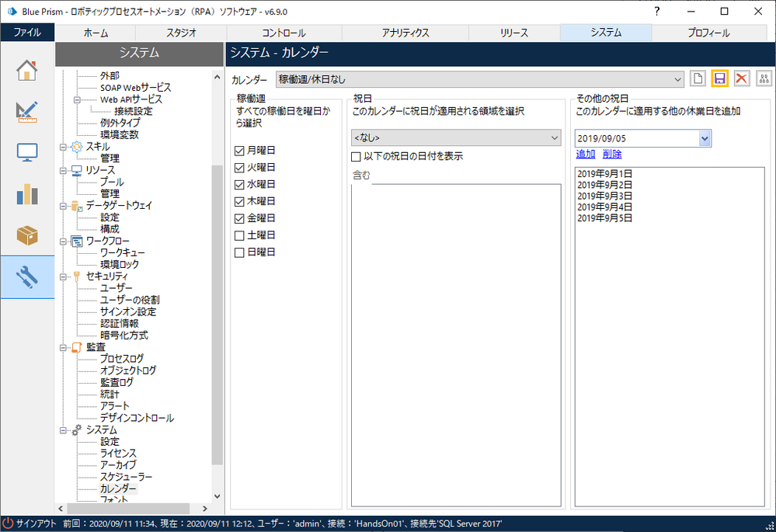The height and width of the screenshot is (532, 776).
Task: Switch to the コントロール tab
Action: (284, 33)
